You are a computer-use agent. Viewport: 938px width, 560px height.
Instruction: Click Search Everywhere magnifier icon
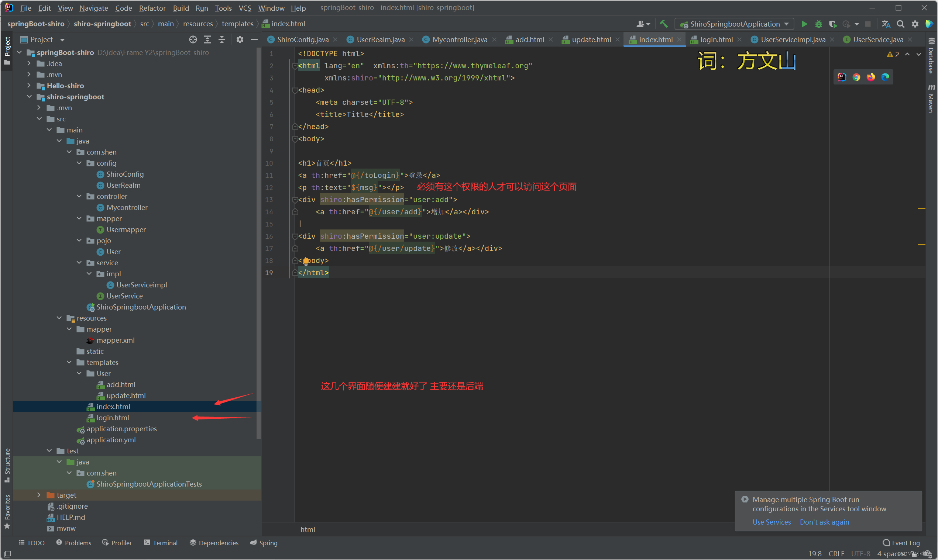[x=900, y=24]
